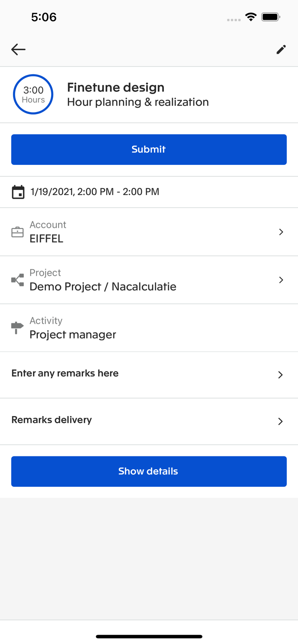Viewport: 298px width, 644px height.
Task: Select the EIFFEL account value
Action: [x=46, y=239]
